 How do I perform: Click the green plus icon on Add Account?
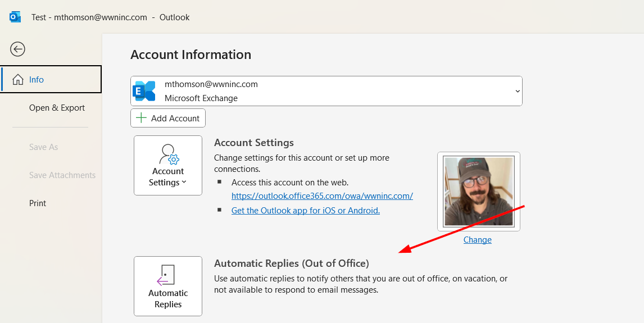tap(141, 118)
